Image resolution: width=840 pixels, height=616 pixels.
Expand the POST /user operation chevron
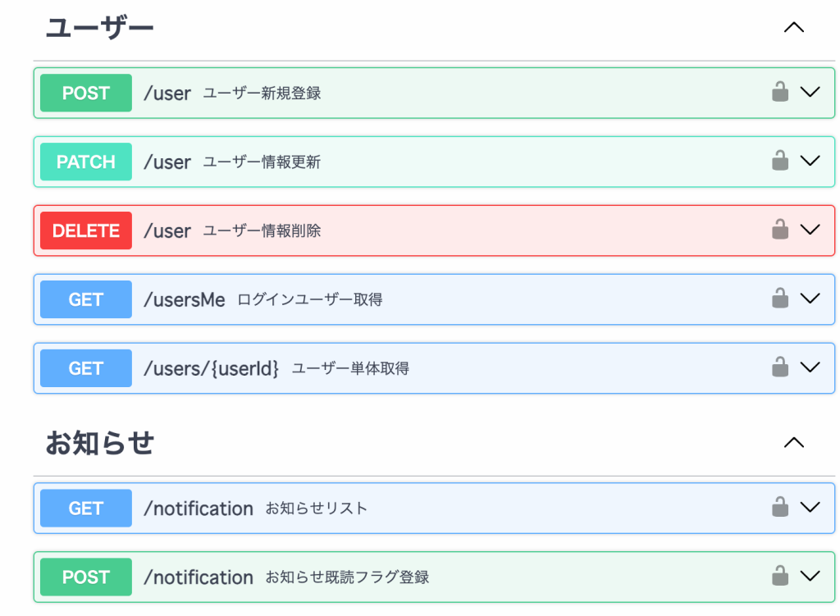[x=810, y=92]
